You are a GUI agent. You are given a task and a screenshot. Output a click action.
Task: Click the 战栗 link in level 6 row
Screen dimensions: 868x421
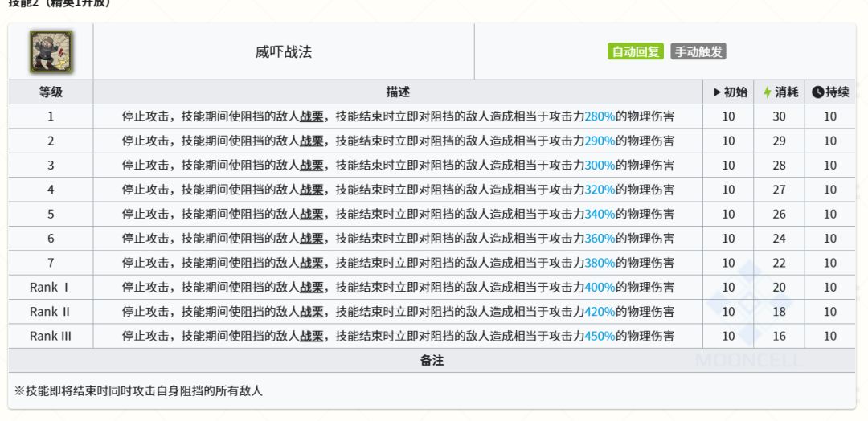point(312,239)
